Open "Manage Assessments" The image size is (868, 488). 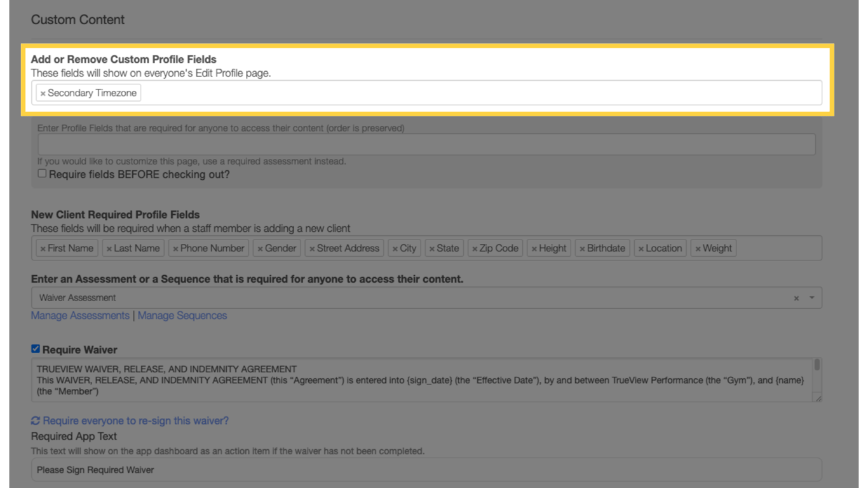[x=79, y=315]
